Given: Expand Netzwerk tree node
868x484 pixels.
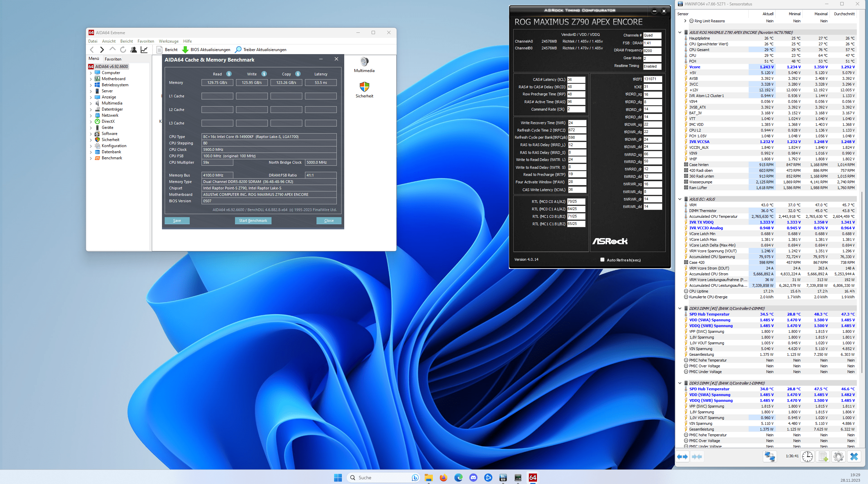Looking at the screenshot, I should 91,116.
